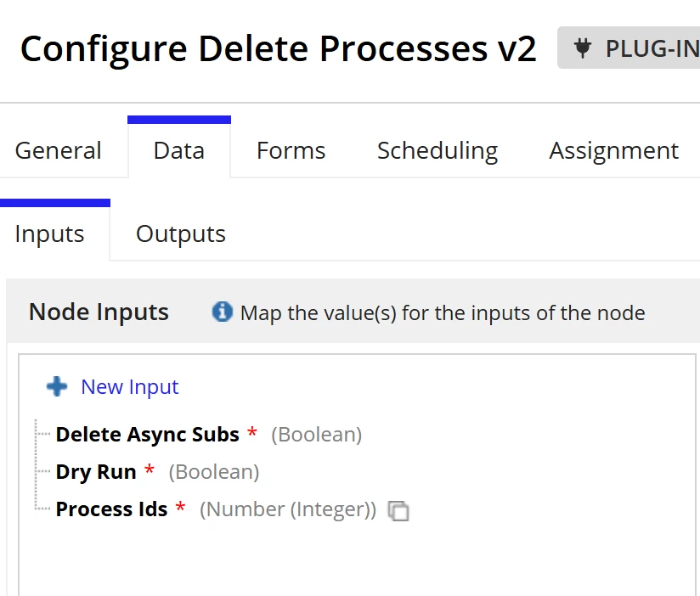
Task: Click the blue plus icon for New Input
Action: [57, 386]
